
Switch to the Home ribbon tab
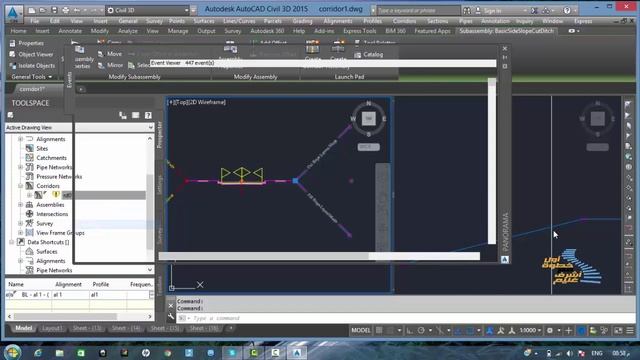click(18, 31)
